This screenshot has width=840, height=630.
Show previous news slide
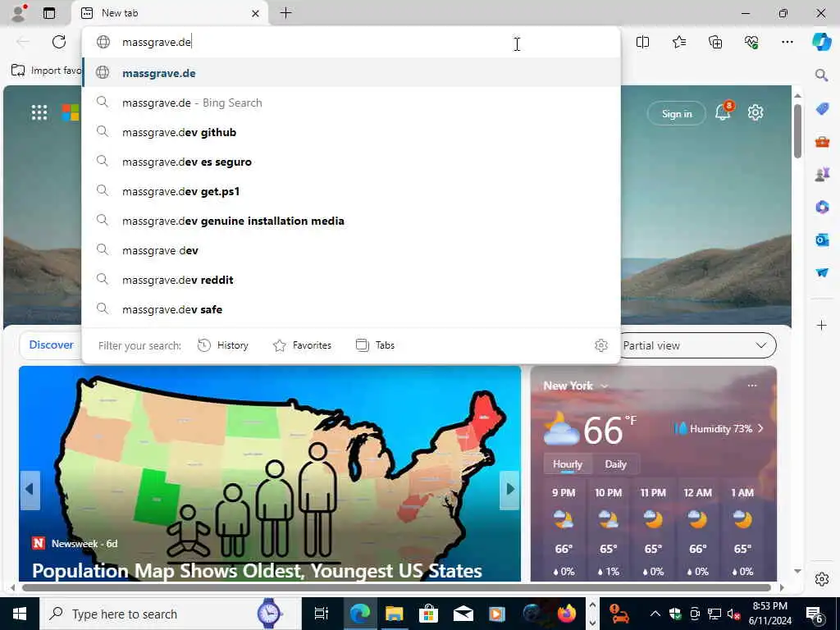pos(30,490)
